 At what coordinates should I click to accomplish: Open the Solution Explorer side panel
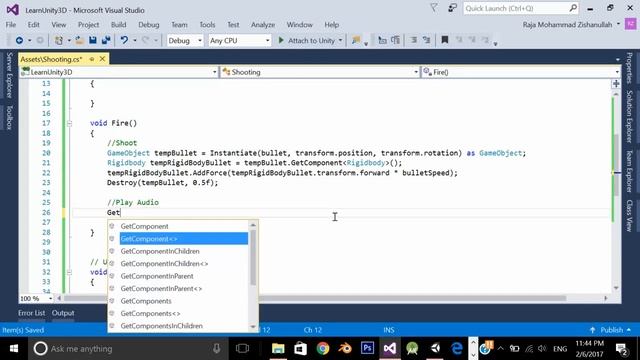point(629,116)
